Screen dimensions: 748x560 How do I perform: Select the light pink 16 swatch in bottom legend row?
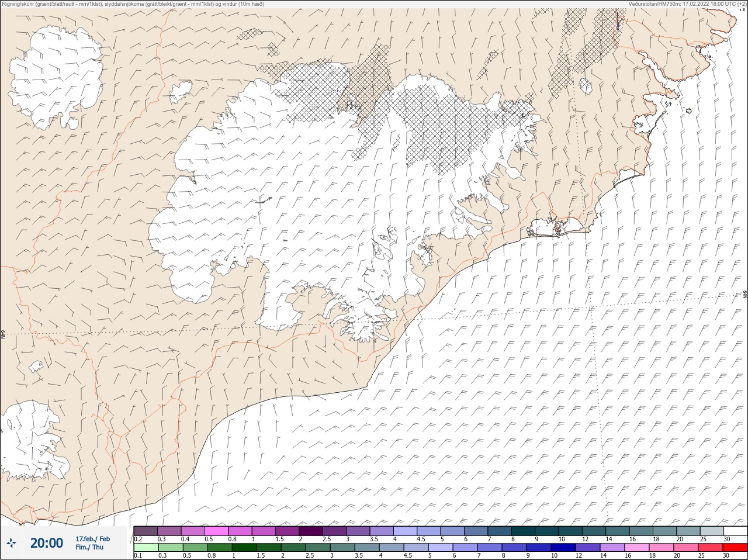point(636,548)
